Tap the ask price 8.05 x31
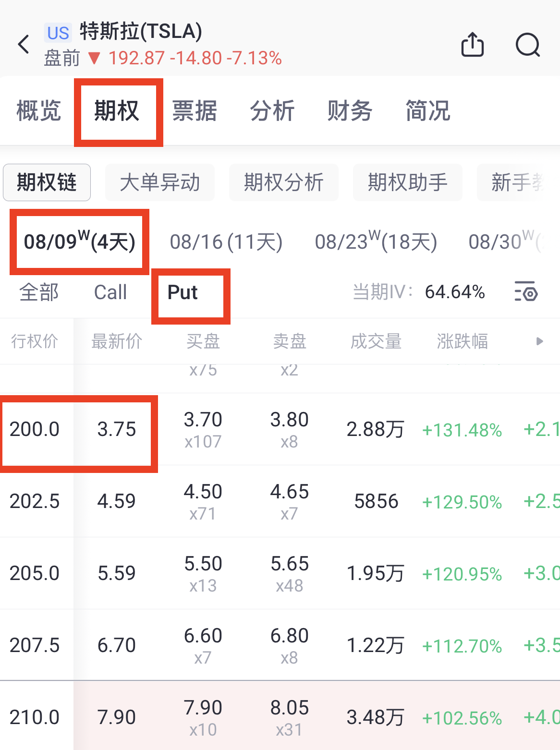 tap(290, 718)
